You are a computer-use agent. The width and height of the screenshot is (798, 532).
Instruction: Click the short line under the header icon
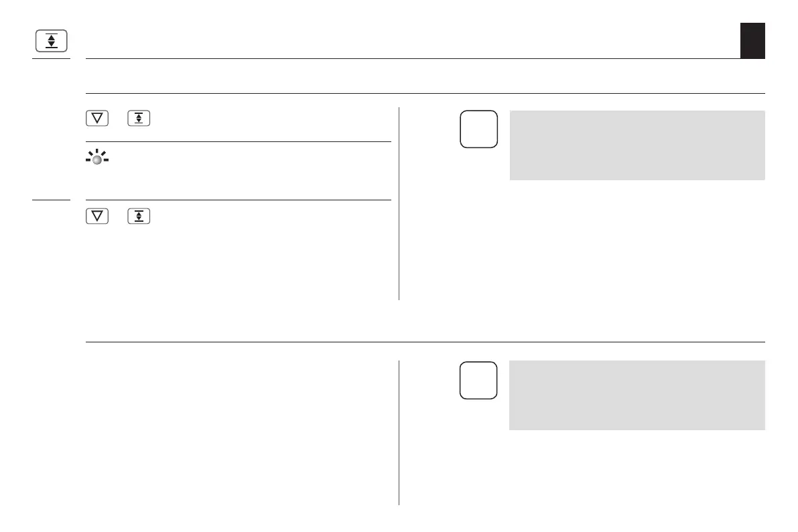click(52, 59)
